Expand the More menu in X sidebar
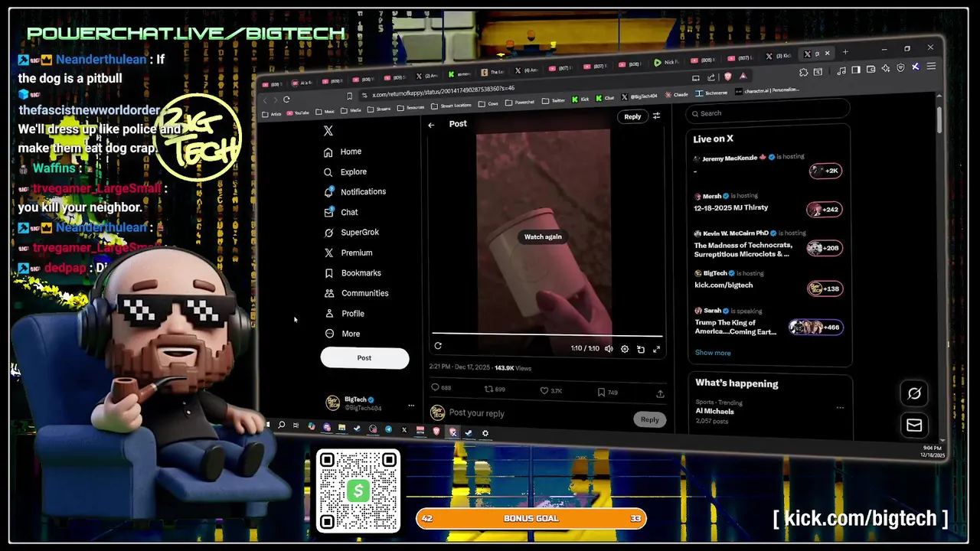Image resolution: width=980 pixels, height=551 pixels. click(x=341, y=334)
